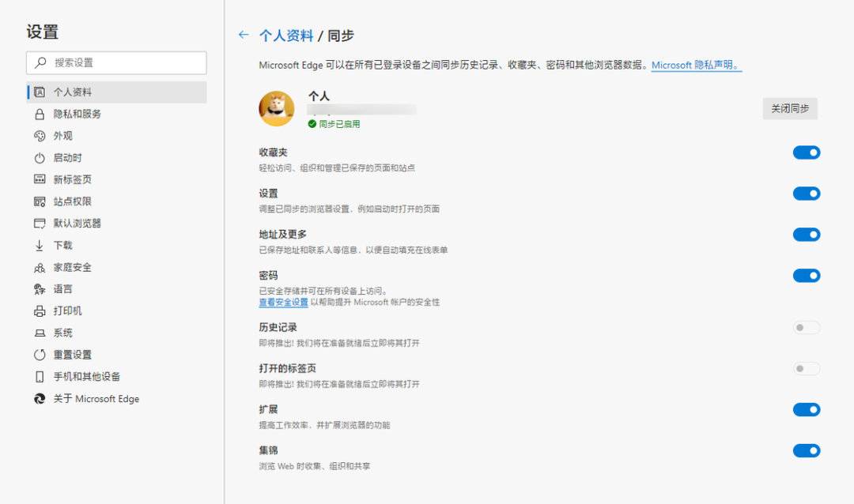Click the language icon for 语言
Screen dimensions: 854x504
tap(40, 289)
